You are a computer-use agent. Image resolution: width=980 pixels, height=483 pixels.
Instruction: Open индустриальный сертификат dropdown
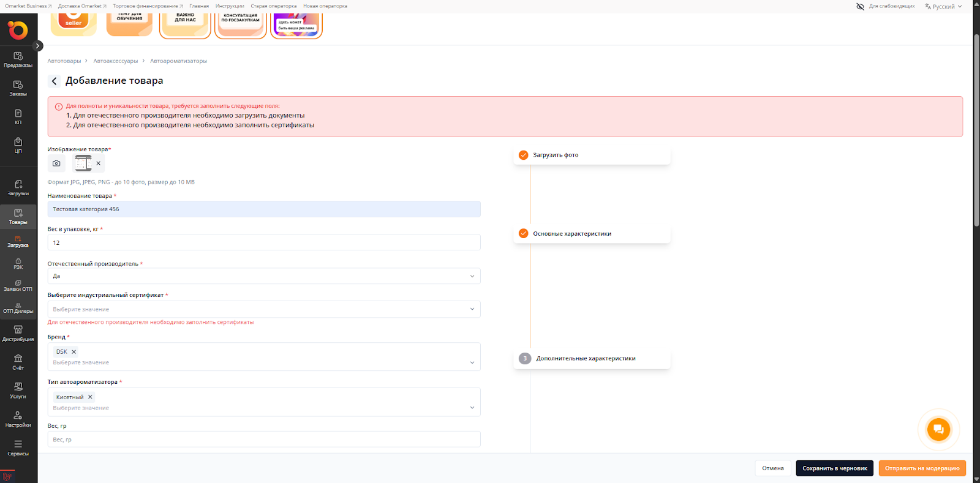tap(264, 309)
